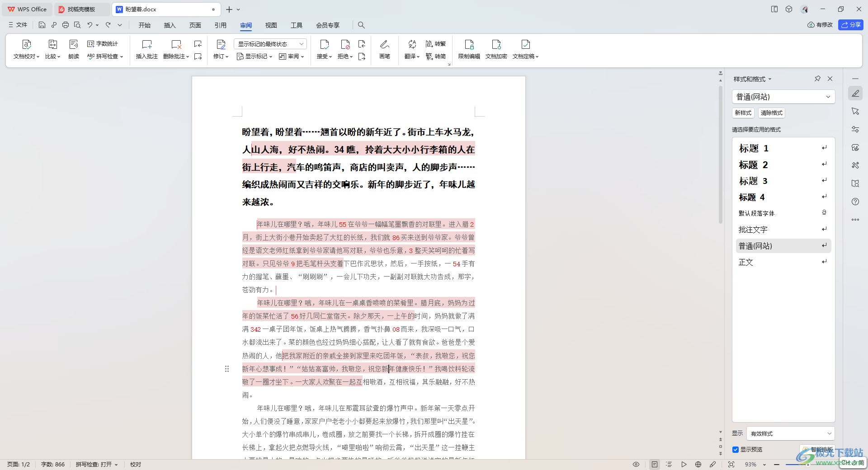Enable eye protection mode in status bar
The height and width of the screenshot is (470, 868).
636,464
